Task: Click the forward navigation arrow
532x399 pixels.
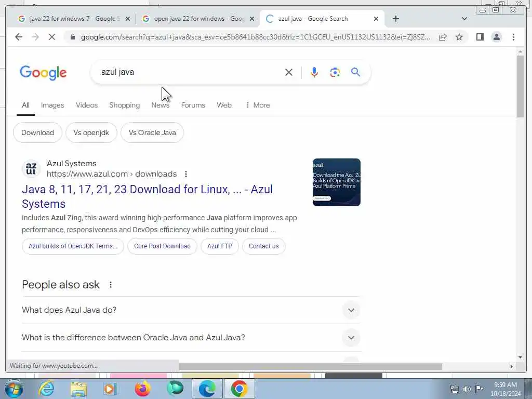Action: (35, 37)
